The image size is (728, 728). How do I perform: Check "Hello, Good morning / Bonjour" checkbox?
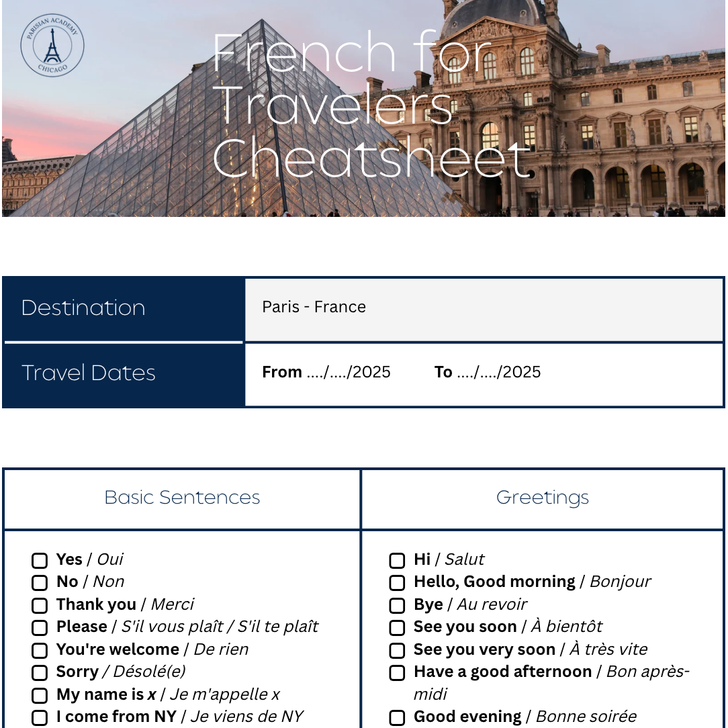click(x=398, y=583)
